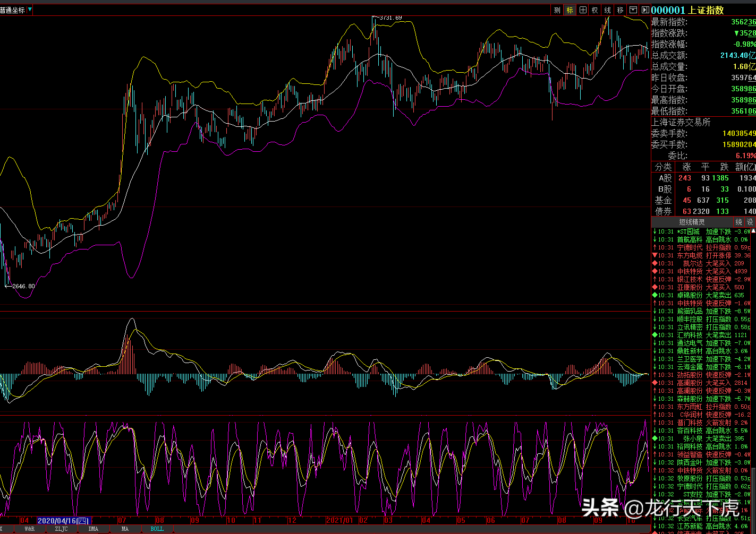This screenshot has height=534, width=756.
Task: Select the BOLL indicator tab
Action: coord(157,529)
